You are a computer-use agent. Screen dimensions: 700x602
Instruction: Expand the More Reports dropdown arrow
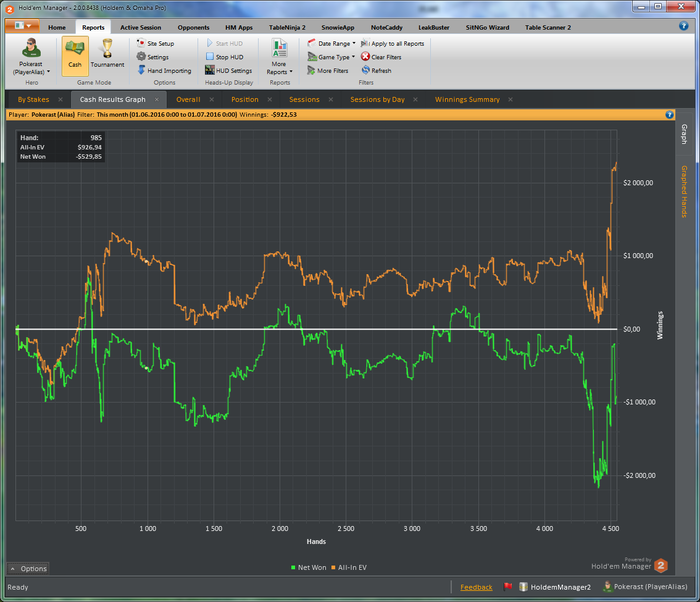tap(291, 71)
